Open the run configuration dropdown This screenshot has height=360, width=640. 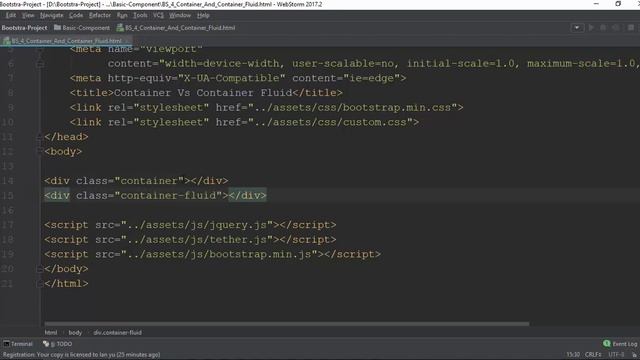point(577,28)
